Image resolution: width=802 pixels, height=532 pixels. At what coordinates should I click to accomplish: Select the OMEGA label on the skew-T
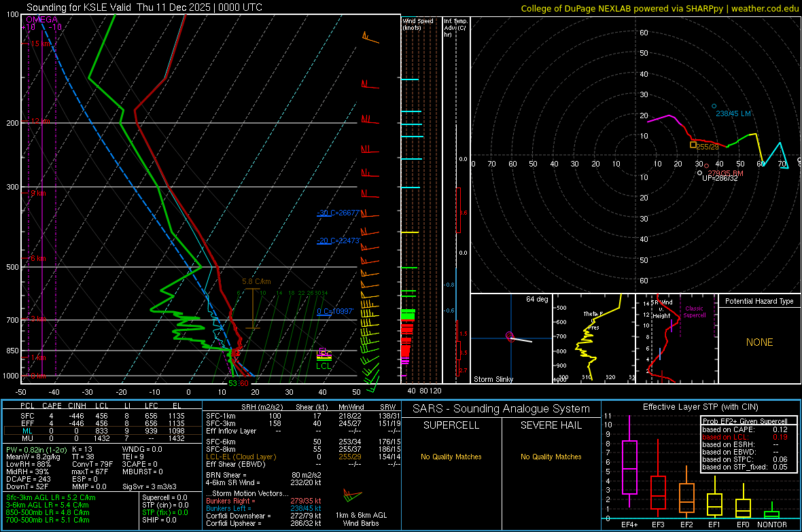tap(42, 20)
